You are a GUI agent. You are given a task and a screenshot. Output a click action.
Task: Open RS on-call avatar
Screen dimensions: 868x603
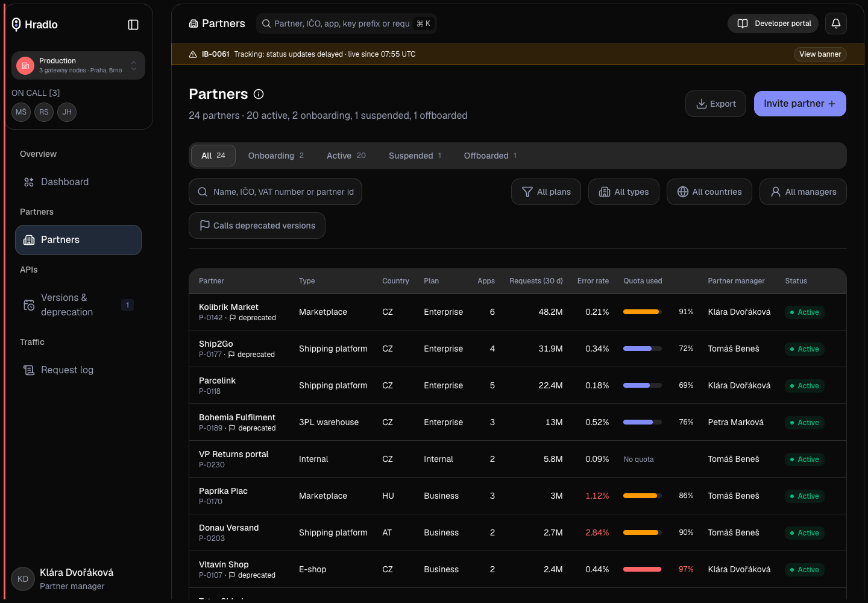point(44,112)
